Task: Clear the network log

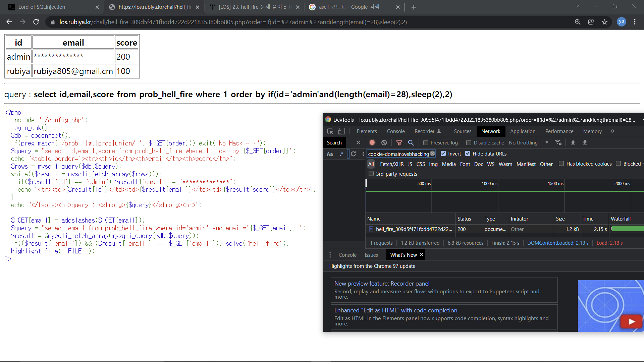Action: coord(384,143)
